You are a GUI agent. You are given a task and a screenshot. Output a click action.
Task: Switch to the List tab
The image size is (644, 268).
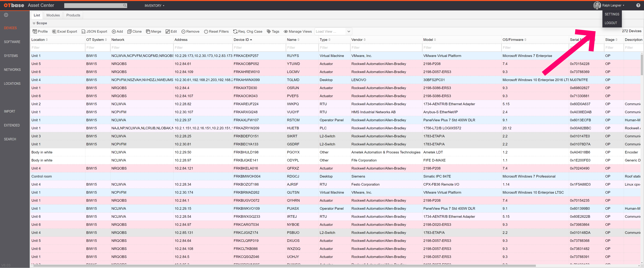[37, 15]
